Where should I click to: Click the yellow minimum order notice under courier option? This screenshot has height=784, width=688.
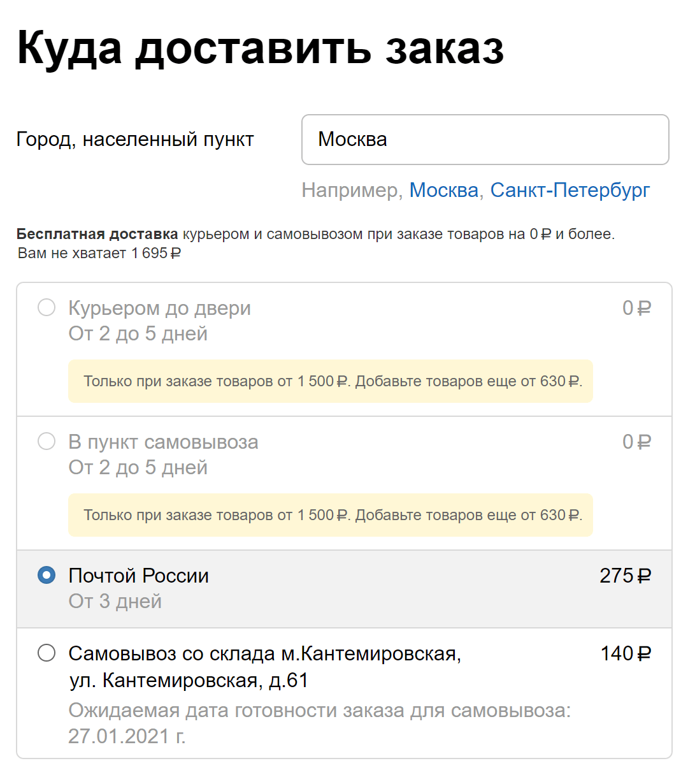(x=331, y=381)
